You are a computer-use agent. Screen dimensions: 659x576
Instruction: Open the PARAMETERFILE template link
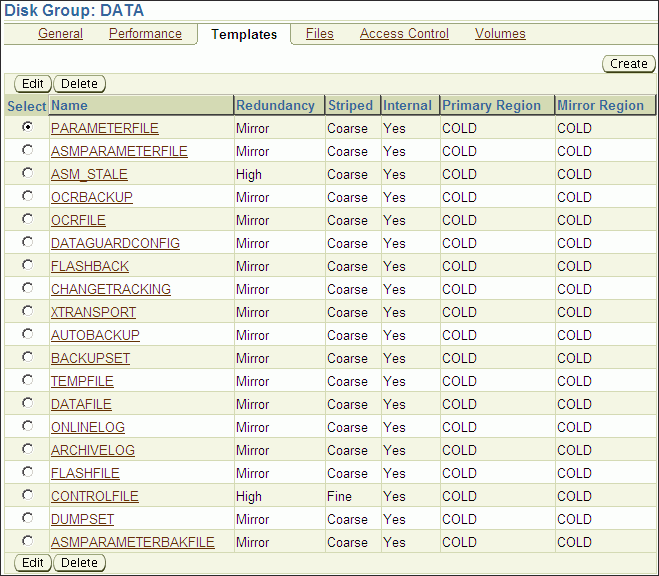point(105,128)
